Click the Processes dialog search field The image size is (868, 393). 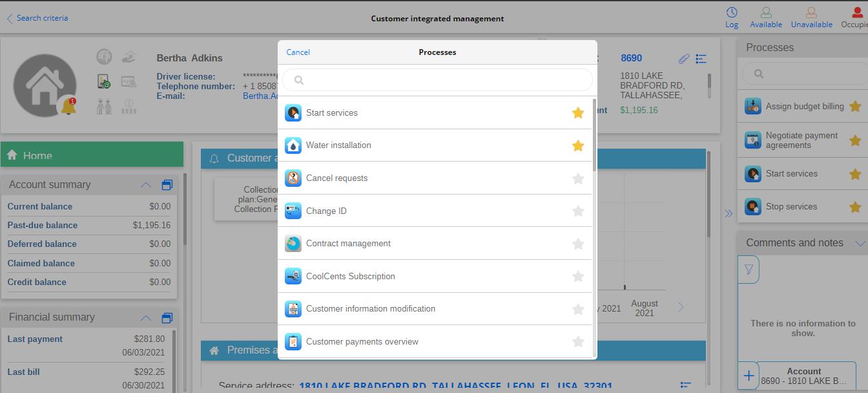(x=437, y=80)
